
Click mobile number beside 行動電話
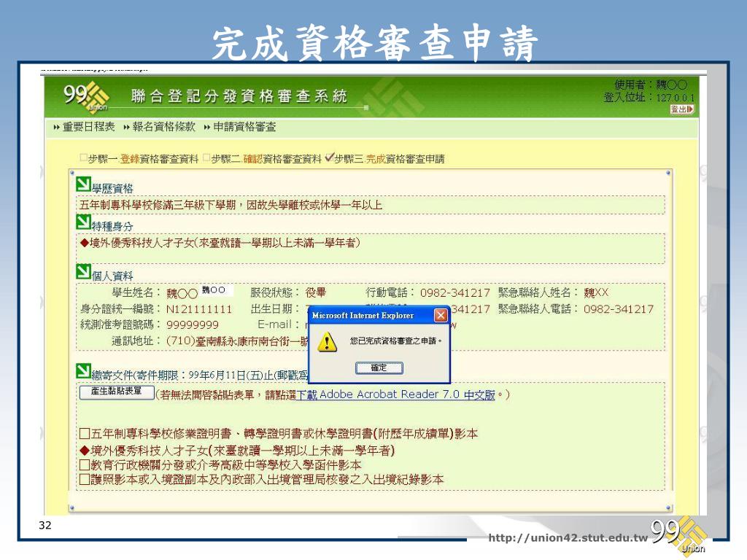(455, 292)
